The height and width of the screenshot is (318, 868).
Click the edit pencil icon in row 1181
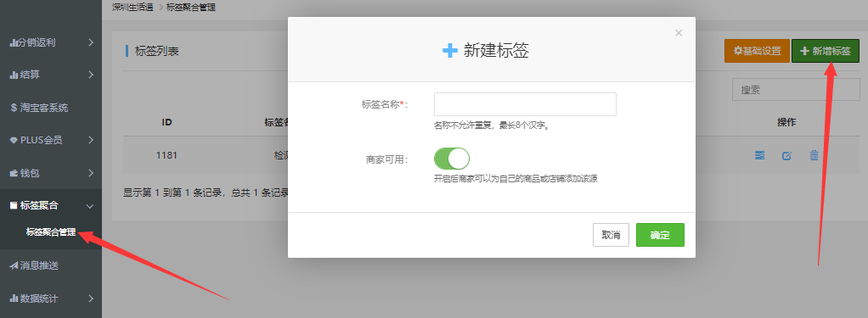786,155
